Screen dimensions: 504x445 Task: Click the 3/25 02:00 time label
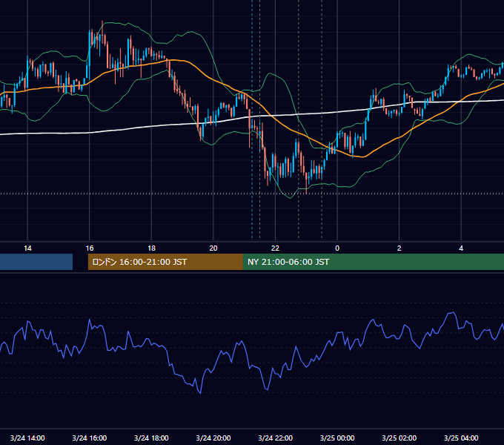pos(399,438)
